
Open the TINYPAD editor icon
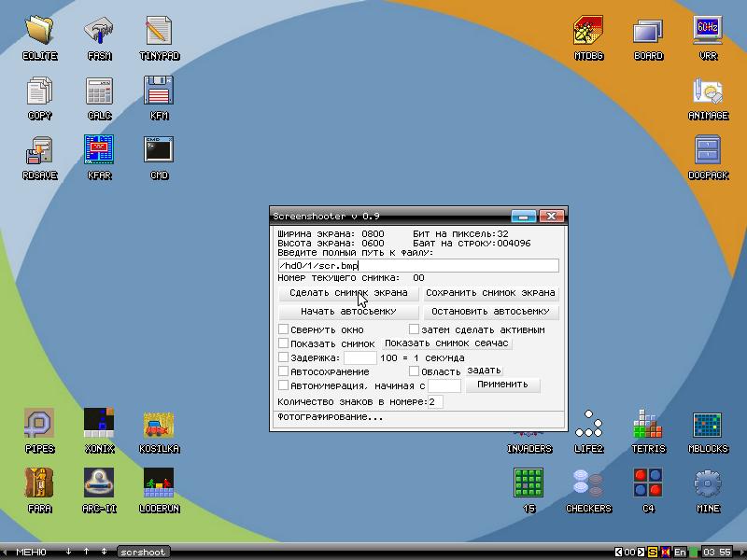159,32
